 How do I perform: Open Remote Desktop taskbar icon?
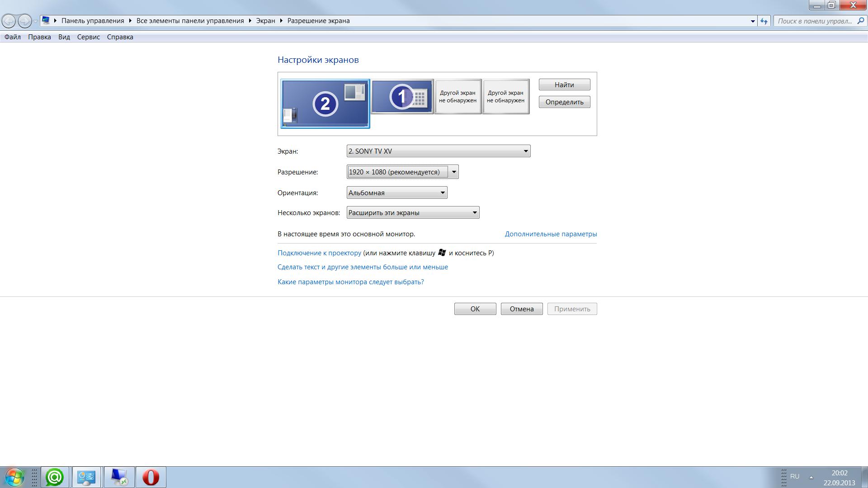119,477
